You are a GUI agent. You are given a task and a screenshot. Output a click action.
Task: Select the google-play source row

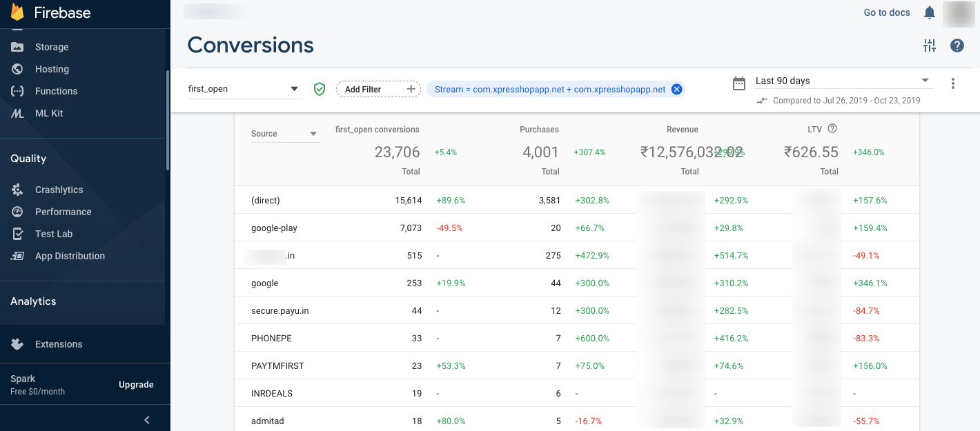pos(577,228)
